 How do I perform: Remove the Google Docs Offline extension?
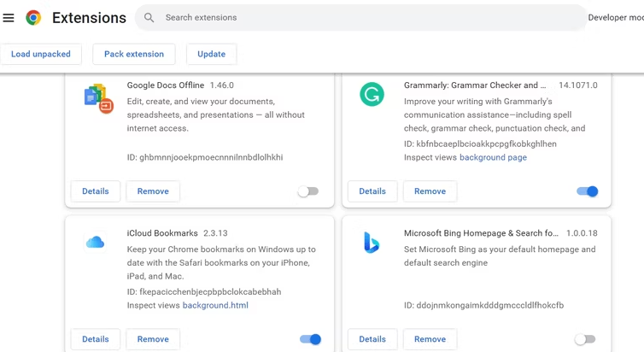[153, 191]
